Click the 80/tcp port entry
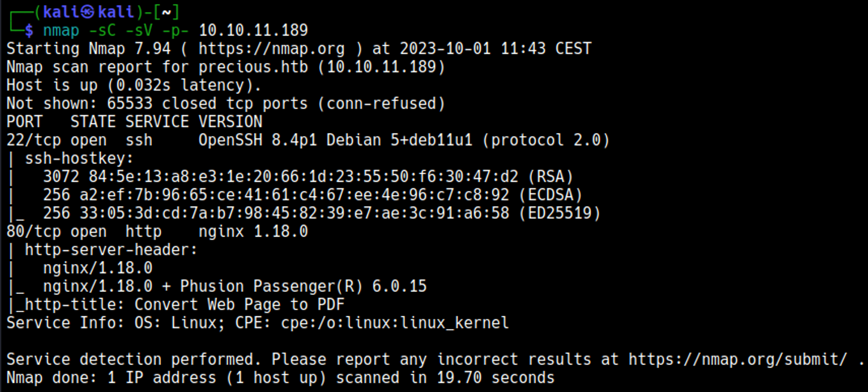Image resolution: width=868 pixels, height=392 pixels. pos(33,232)
